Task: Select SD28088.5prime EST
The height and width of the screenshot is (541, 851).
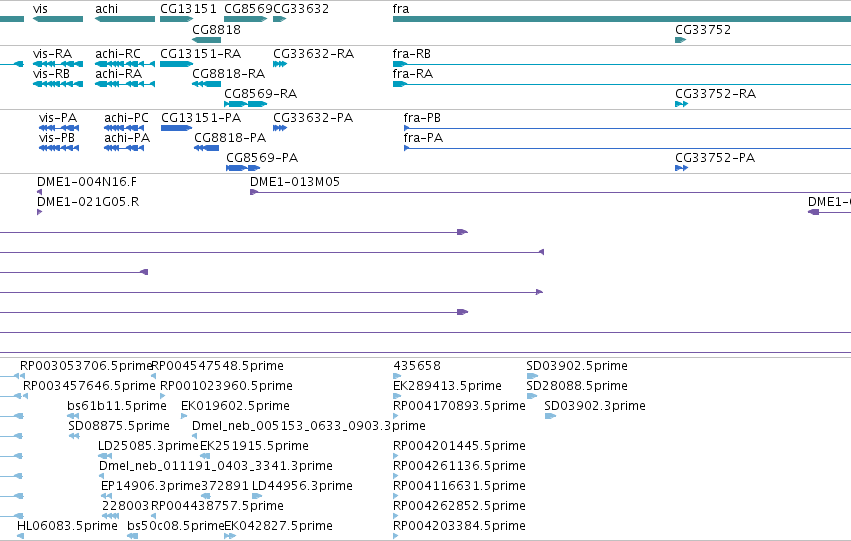Action: [532, 396]
